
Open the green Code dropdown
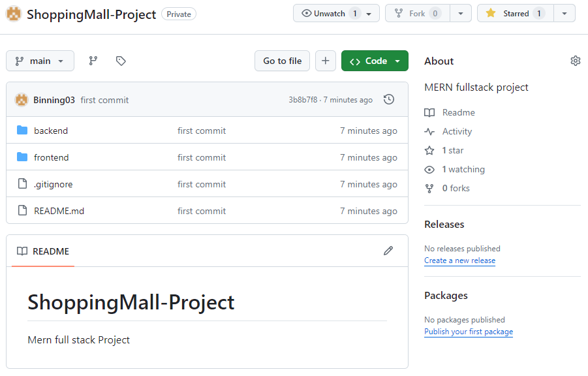point(375,61)
